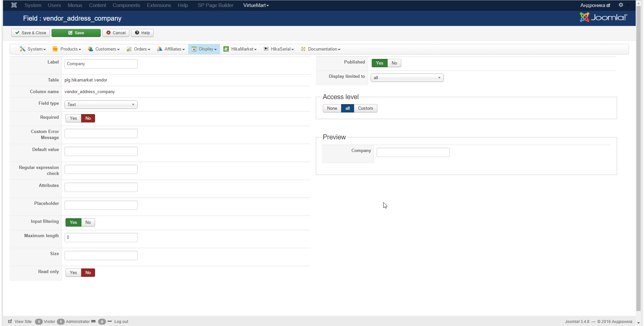Click the Regular expression check field
The width and height of the screenshot is (644, 326).
(x=101, y=169)
